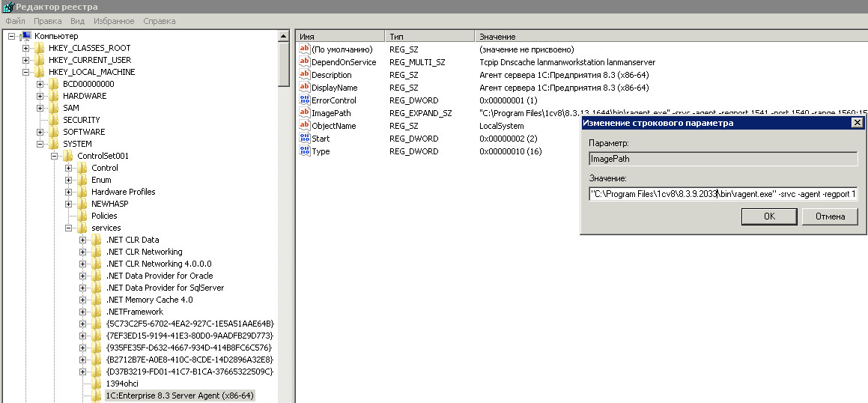Click the REG_EXPAND_SZ type cell
Screen dimensions: 868x403
(x=420, y=113)
